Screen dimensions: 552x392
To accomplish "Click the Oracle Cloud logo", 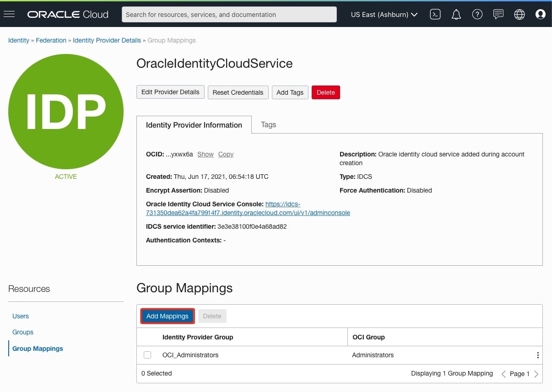I will tap(68, 14).
